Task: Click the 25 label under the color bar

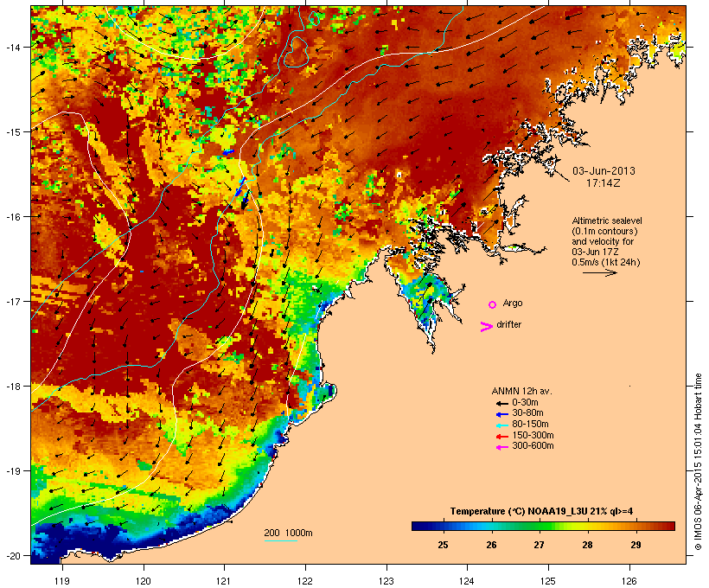Action: coord(443,545)
